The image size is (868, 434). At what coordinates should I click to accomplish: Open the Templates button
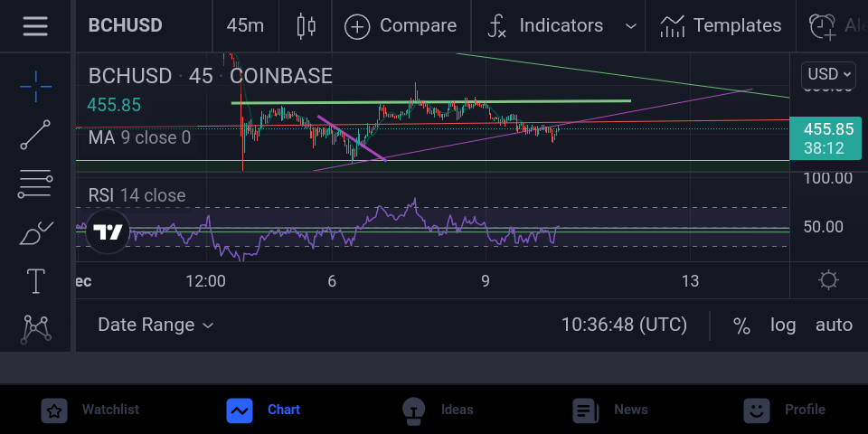click(x=721, y=26)
